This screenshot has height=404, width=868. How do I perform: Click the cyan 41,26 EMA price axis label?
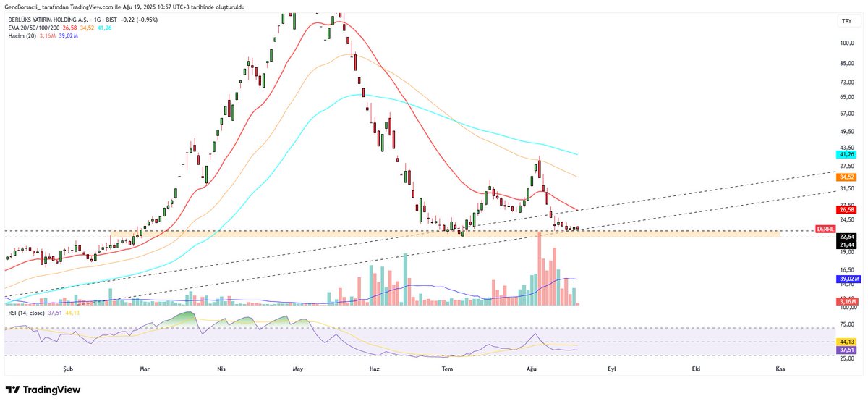tap(846, 154)
